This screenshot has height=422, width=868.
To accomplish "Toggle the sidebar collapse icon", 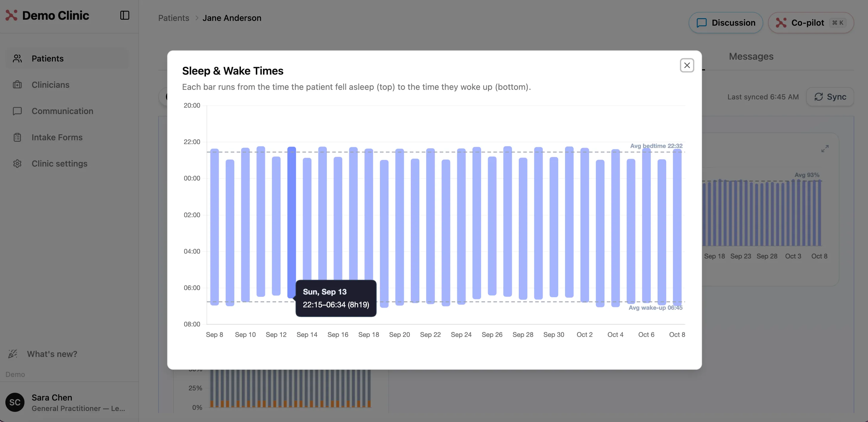I will [x=125, y=16].
